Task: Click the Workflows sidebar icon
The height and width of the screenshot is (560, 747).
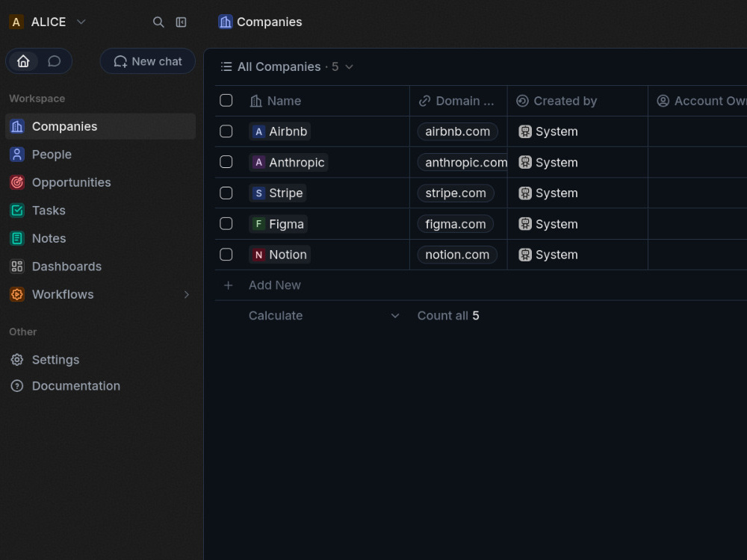Action: [17, 294]
